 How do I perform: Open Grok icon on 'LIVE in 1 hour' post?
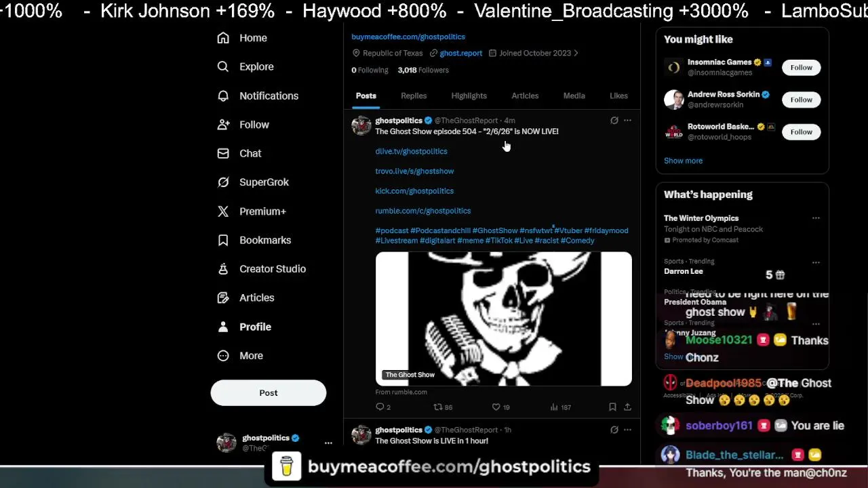point(614,430)
